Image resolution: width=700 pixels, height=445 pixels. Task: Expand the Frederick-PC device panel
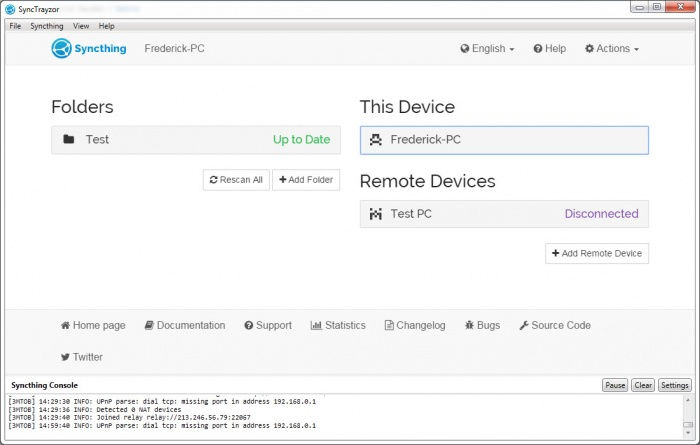(504, 140)
